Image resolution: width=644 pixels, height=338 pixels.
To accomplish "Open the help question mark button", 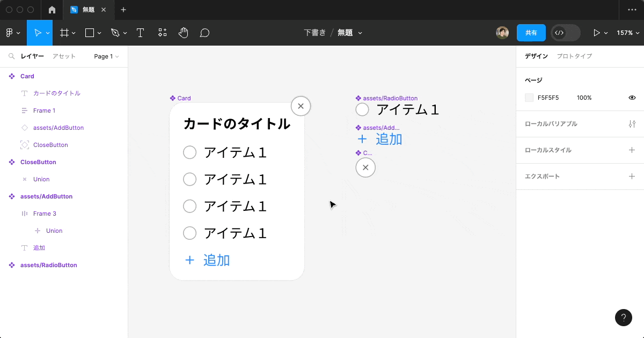I will click(623, 318).
